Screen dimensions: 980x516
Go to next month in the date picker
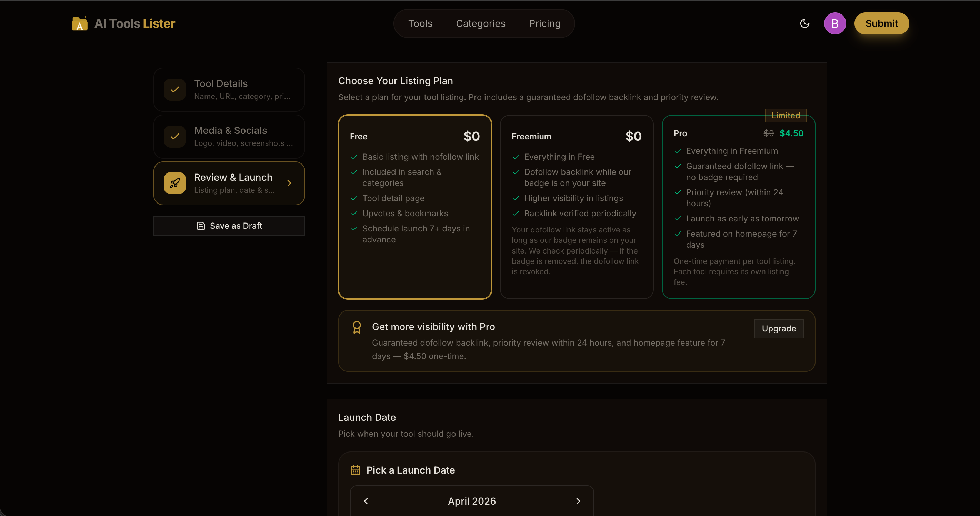pos(578,501)
